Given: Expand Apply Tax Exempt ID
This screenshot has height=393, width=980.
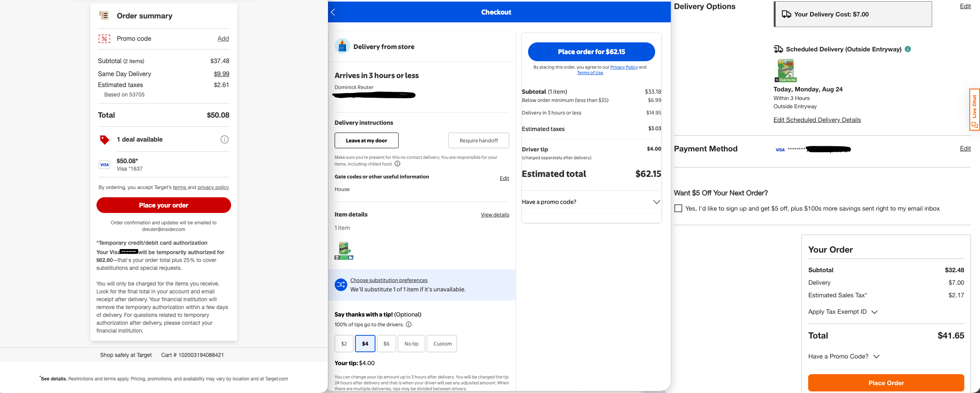Looking at the screenshot, I should click(843, 312).
